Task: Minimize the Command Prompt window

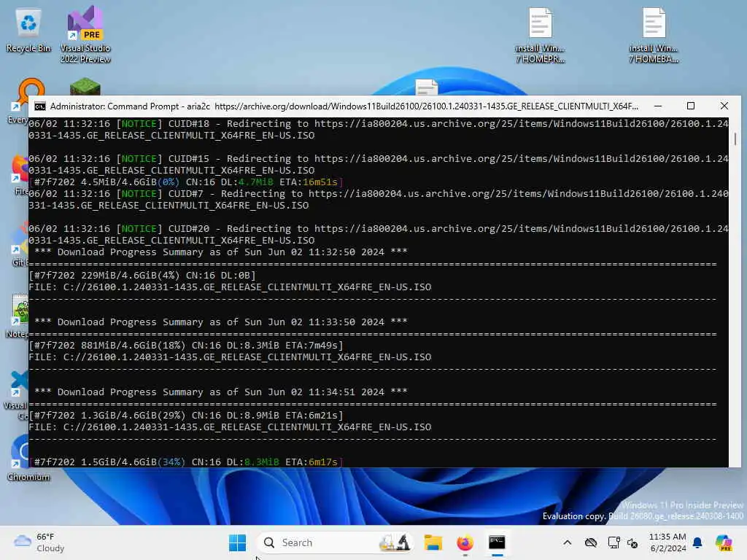Action: coord(658,106)
